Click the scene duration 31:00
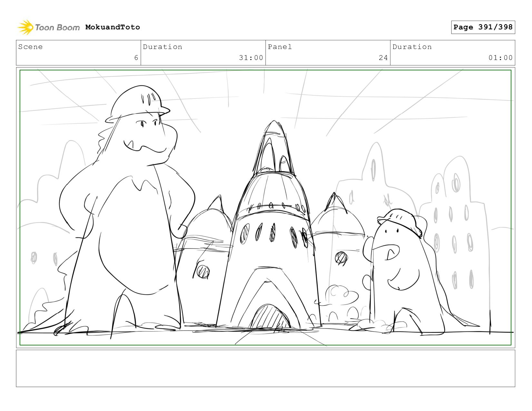Screen dimensions: 532x411 coord(251,58)
